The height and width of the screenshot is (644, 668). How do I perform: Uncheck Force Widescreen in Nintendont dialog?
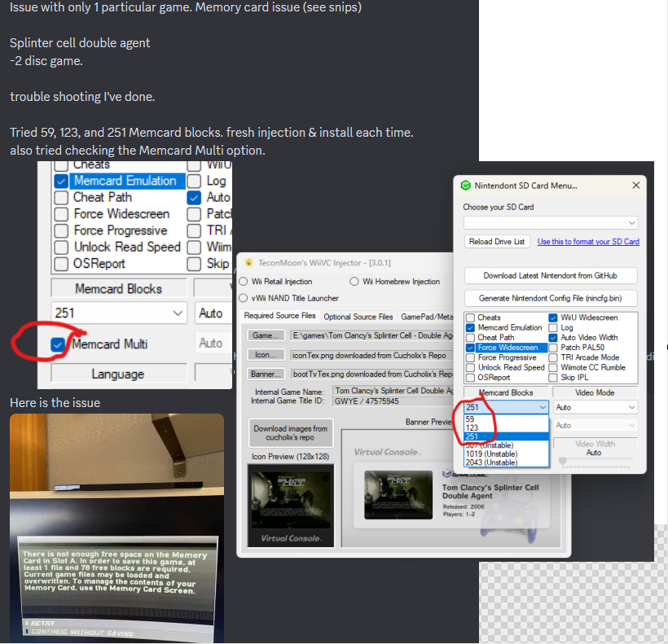pyautogui.click(x=470, y=348)
